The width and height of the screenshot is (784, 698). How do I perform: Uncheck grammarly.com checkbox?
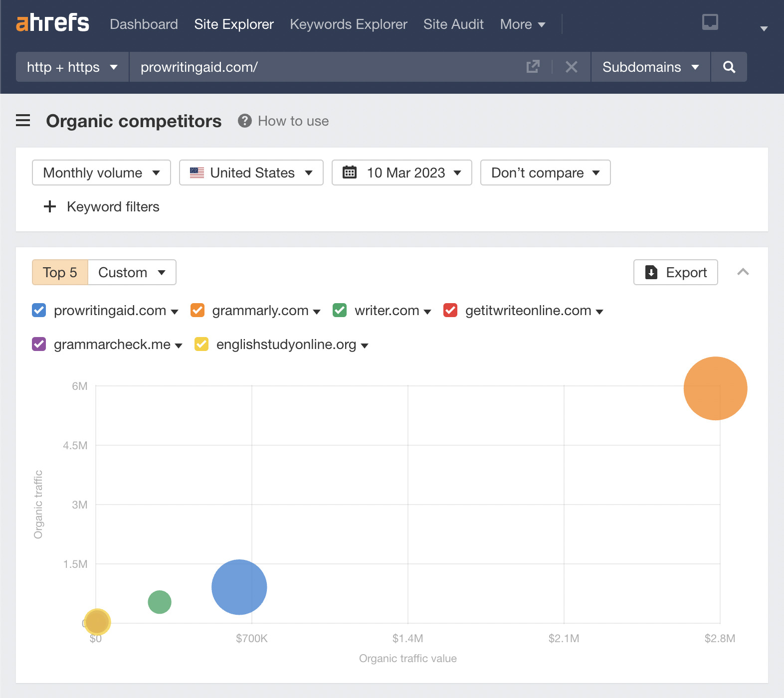click(x=197, y=310)
